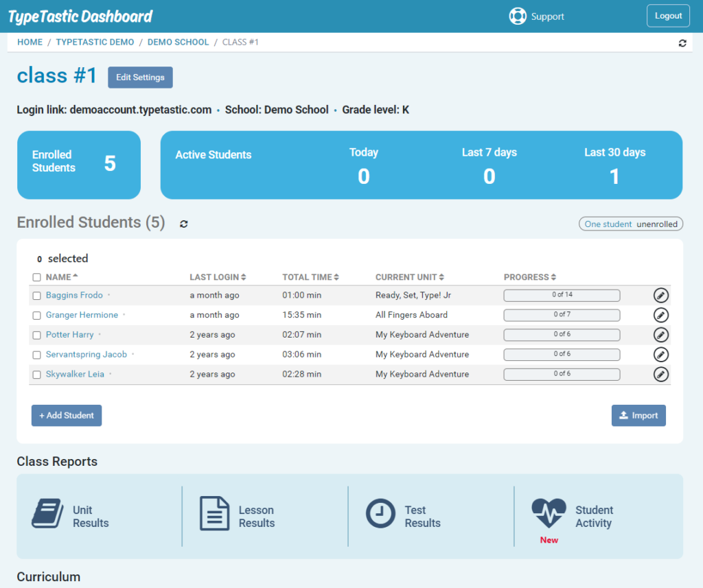Open the Student Activity report icon
The image size is (703, 588).
tap(549, 513)
